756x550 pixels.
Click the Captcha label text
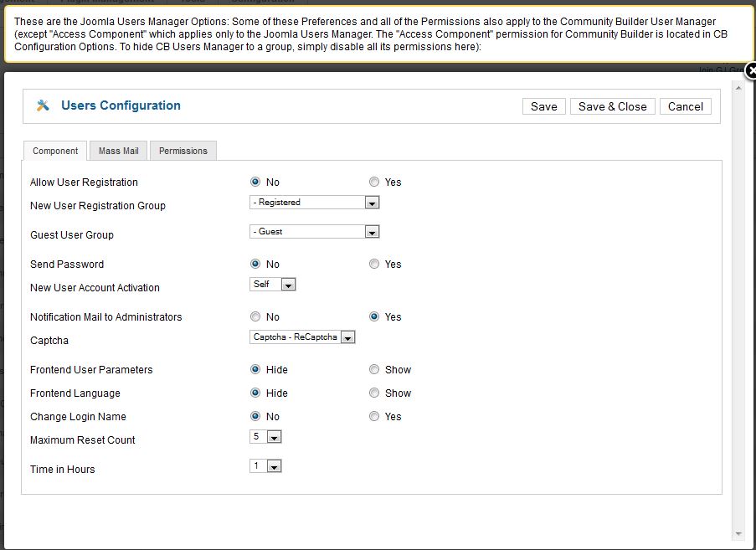(49, 341)
